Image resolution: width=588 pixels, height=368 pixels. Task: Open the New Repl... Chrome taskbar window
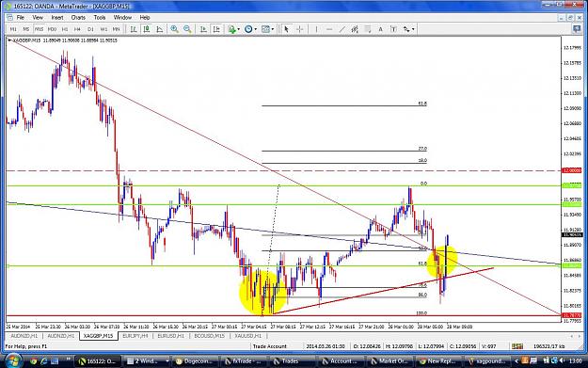(439, 361)
